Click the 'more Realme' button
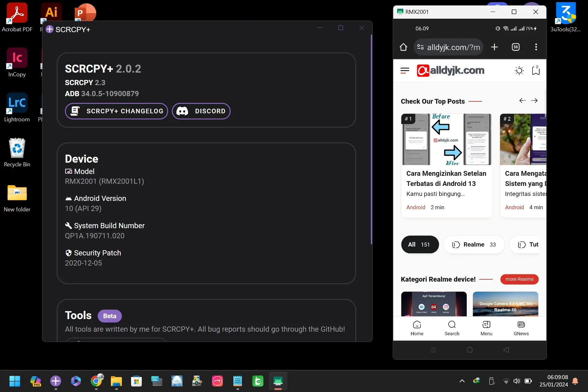The image size is (588, 392). point(519,279)
